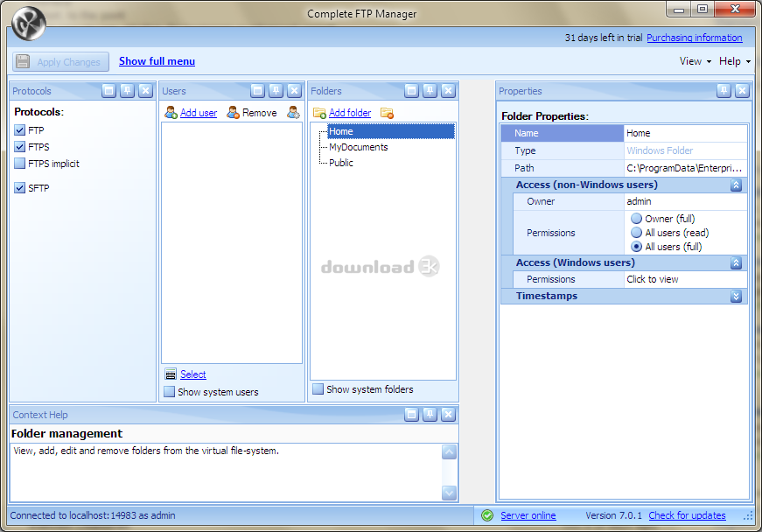Edit the Name field value Home
Viewport: 762px width, 532px height.
[x=685, y=133]
